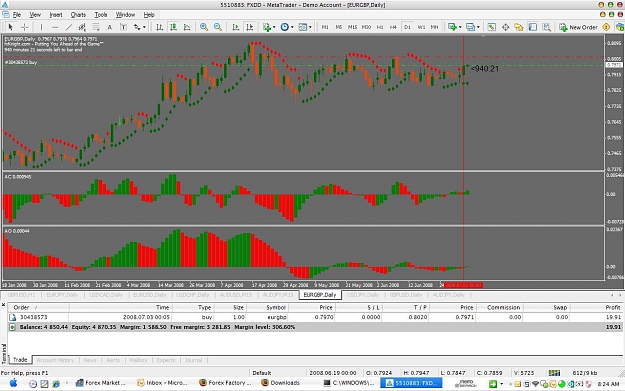Viewport: 625px width, 391px height.
Task: Click the red vertical date marker label
Action: (463, 285)
